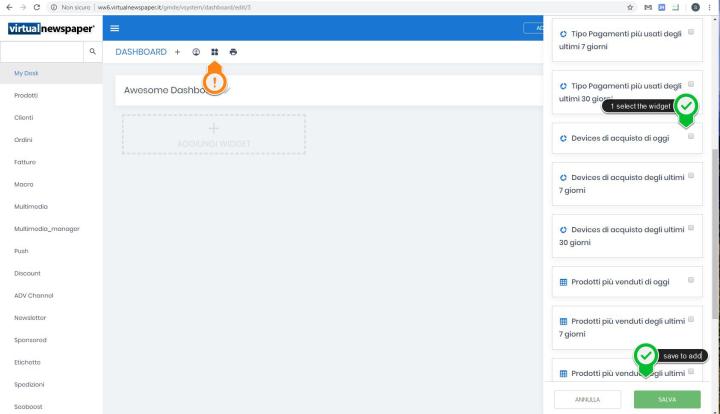Click the virtualnewspaper logo
The image size is (720, 414).
(51, 28)
